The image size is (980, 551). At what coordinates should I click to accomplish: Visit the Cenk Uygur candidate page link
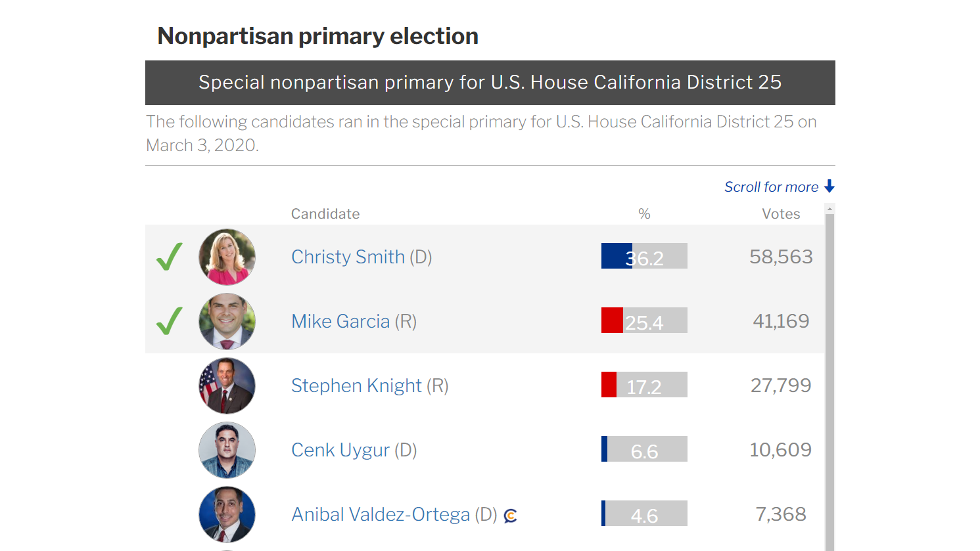point(340,450)
